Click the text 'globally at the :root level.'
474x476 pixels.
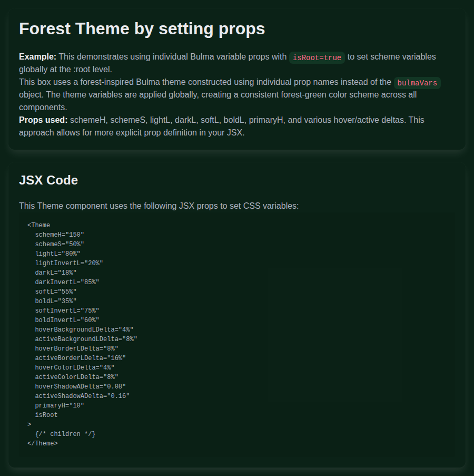coord(65,69)
